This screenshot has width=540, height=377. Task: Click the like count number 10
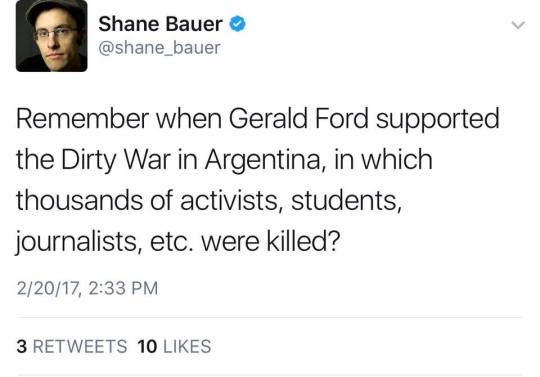(147, 346)
